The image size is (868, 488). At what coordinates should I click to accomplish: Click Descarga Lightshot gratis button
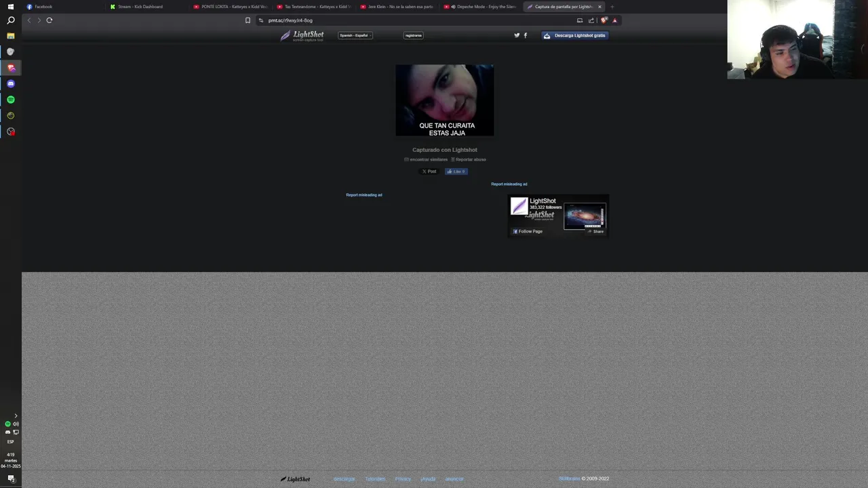click(x=575, y=35)
